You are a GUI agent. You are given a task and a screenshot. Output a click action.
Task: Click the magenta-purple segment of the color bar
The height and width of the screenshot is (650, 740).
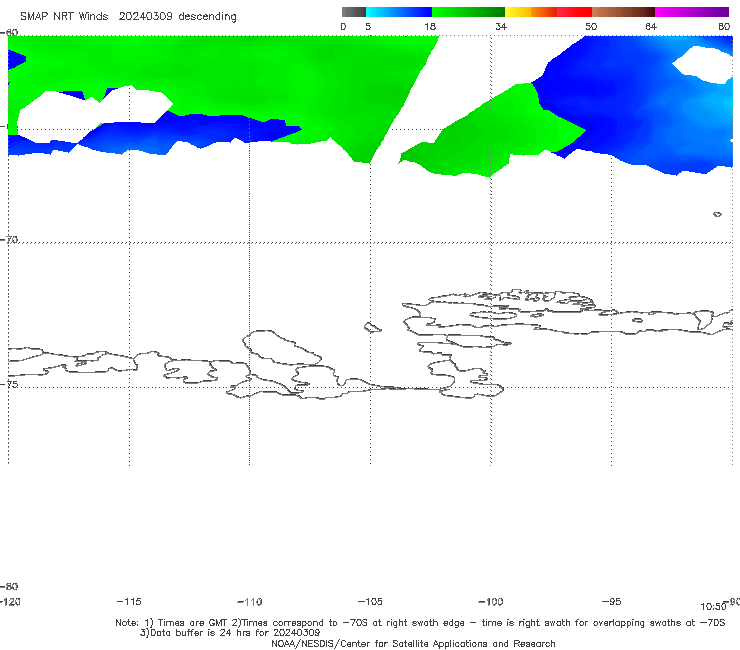click(692, 12)
